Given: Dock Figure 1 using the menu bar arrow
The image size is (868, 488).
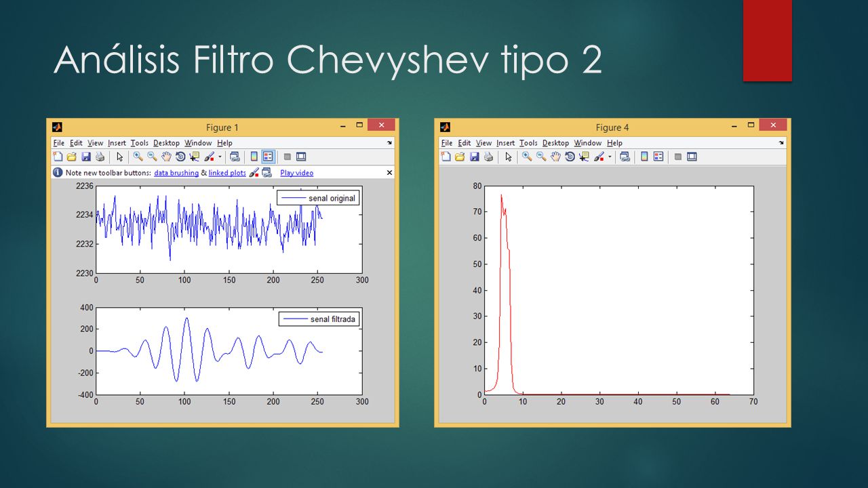Looking at the screenshot, I should coord(389,143).
